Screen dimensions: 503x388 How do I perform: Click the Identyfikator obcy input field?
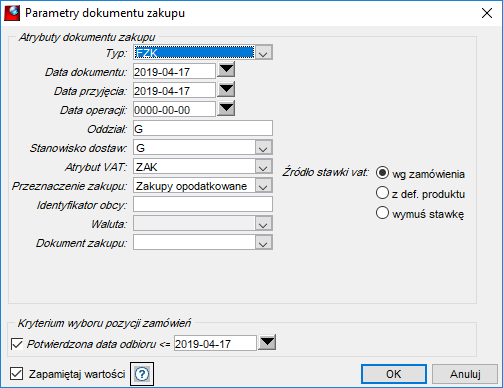click(203, 204)
